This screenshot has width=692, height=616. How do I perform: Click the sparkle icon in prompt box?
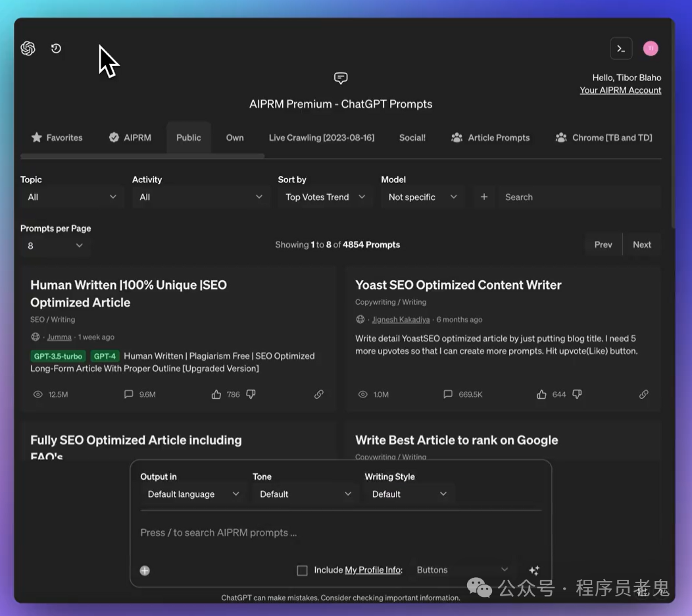tap(534, 570)
